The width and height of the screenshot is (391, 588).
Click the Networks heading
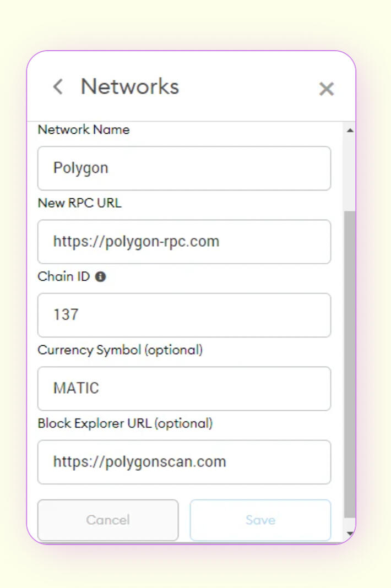point(130,87)
